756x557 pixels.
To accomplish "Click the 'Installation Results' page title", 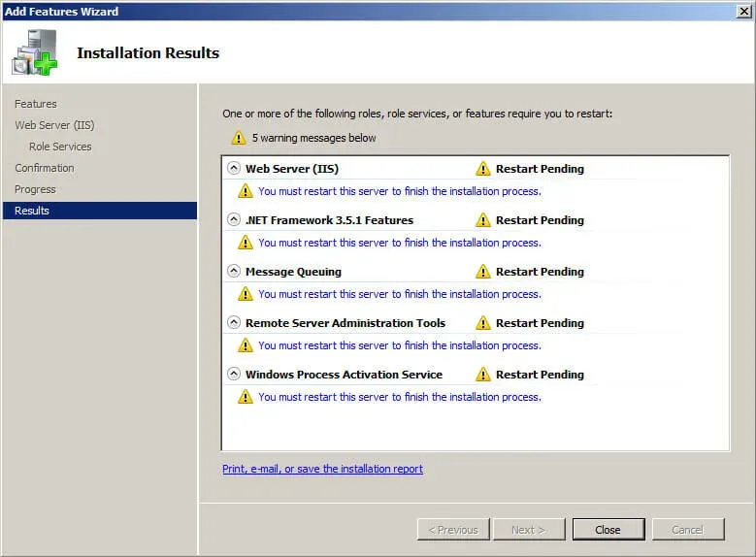I will (148, 53).
